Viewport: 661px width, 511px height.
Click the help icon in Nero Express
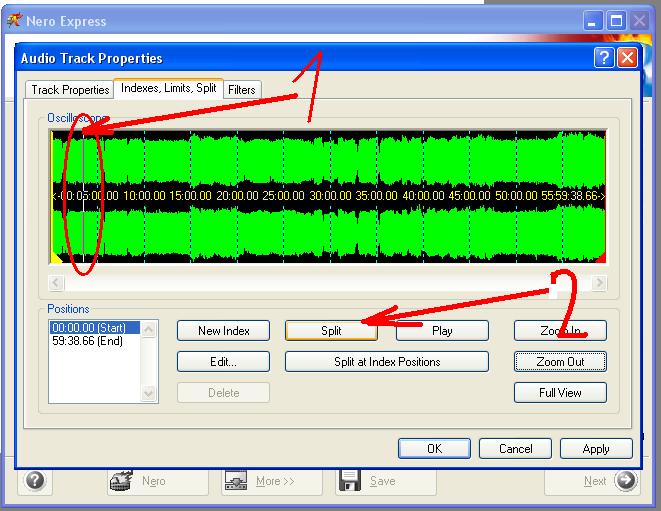(35, 480)
